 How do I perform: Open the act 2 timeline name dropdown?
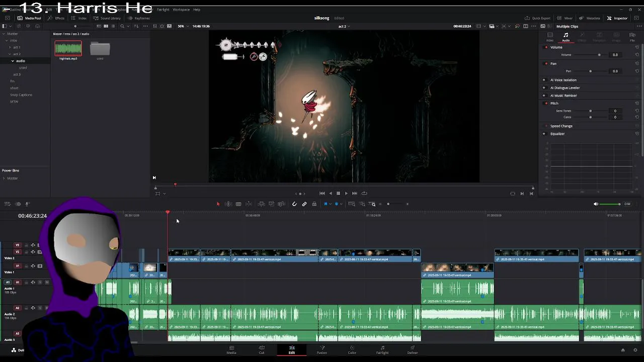[344, 26]
